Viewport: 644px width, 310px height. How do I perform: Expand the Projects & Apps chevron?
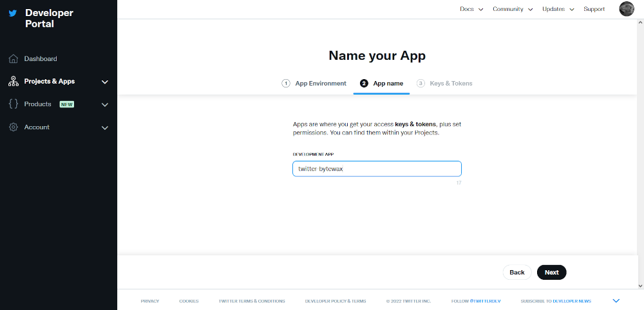coord(105,82)
